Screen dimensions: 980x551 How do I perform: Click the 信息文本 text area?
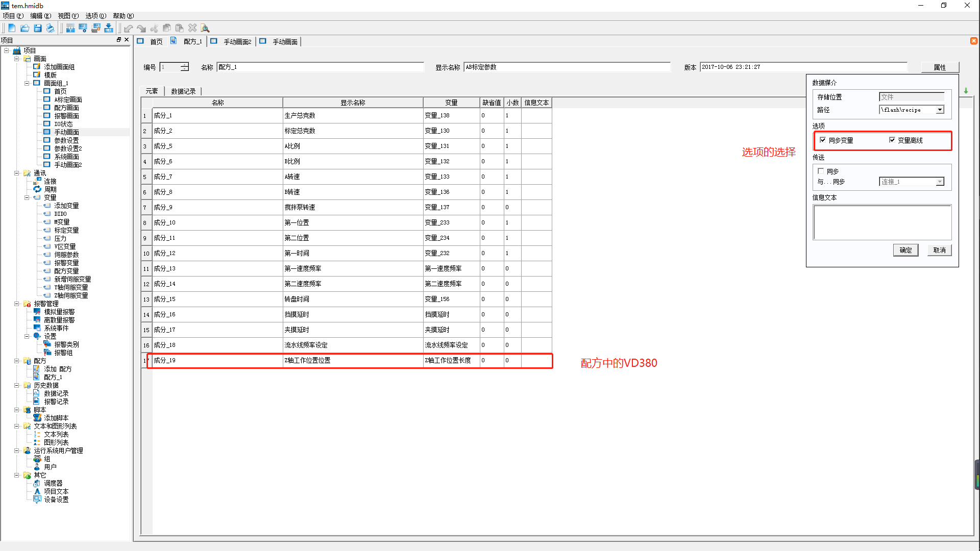click(x=882, y=222)
